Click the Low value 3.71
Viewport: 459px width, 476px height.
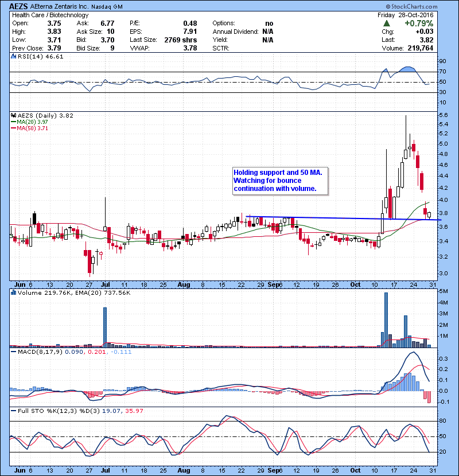tap(54, 40)
